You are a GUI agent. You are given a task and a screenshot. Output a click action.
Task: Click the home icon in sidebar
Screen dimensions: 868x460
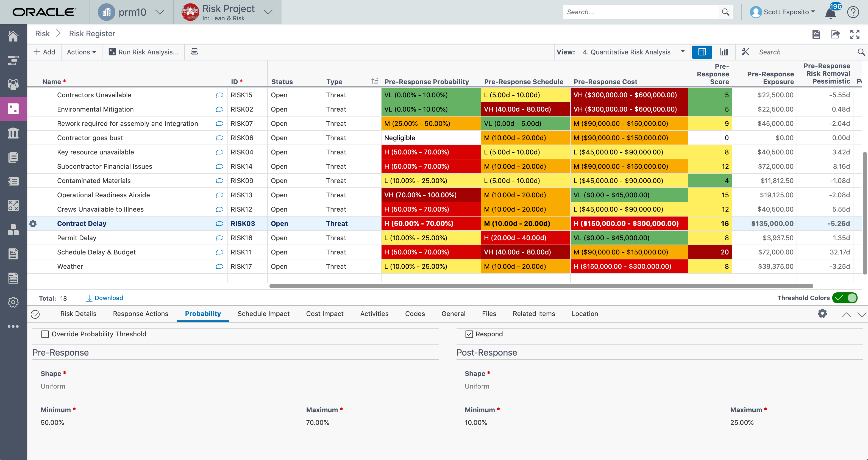pyautogui.click(x=13, y=36)
